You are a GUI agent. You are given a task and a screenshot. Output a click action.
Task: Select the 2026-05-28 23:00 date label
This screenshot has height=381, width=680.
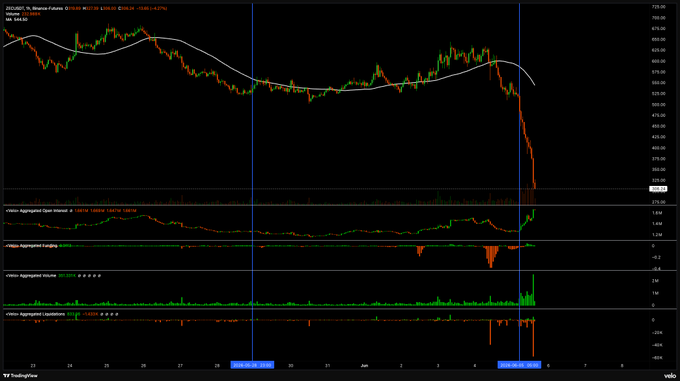[x=252, y=365]
